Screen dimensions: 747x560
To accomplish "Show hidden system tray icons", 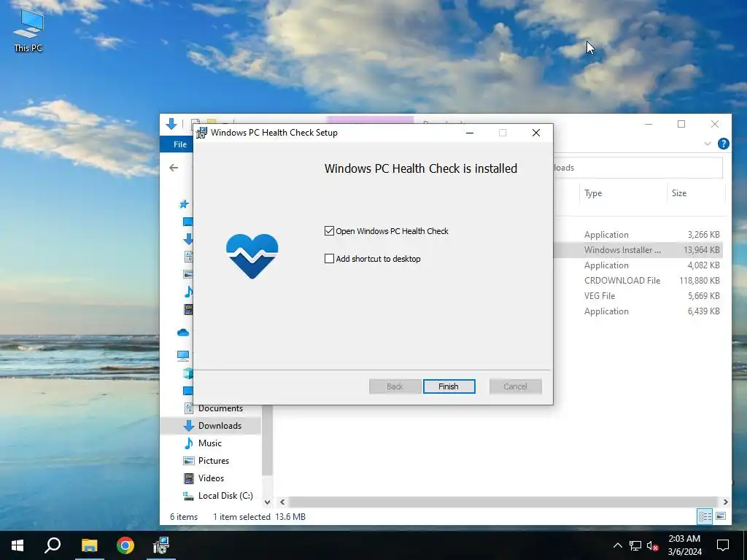I will coord(617,545).
